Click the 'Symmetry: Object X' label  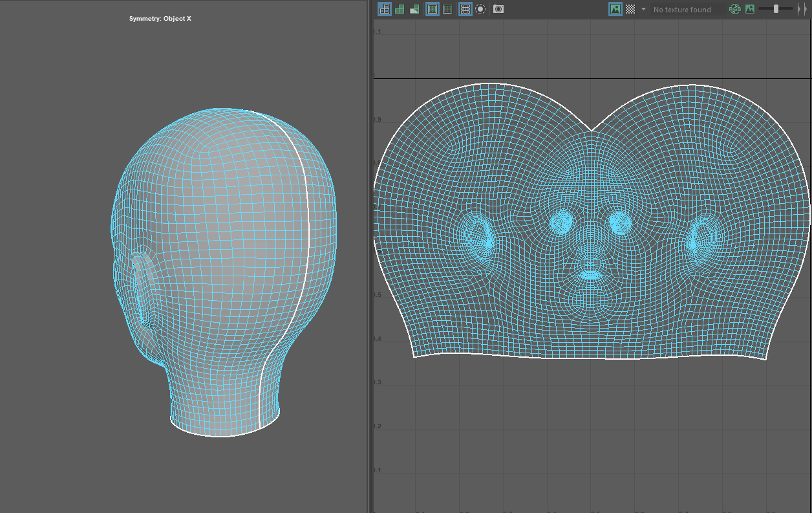pos(160,19)
